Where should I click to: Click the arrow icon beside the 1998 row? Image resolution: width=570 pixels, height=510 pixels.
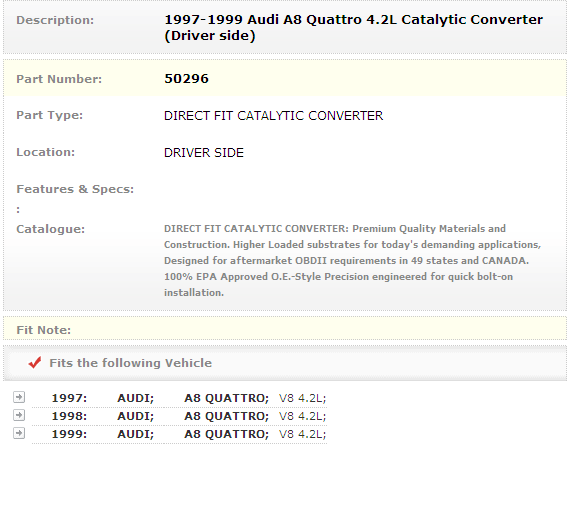point(19,415)
